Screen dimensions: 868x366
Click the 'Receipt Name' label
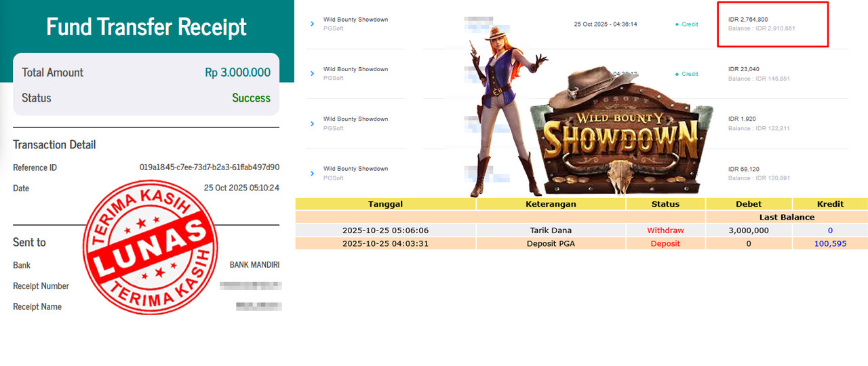click(37, 306)
